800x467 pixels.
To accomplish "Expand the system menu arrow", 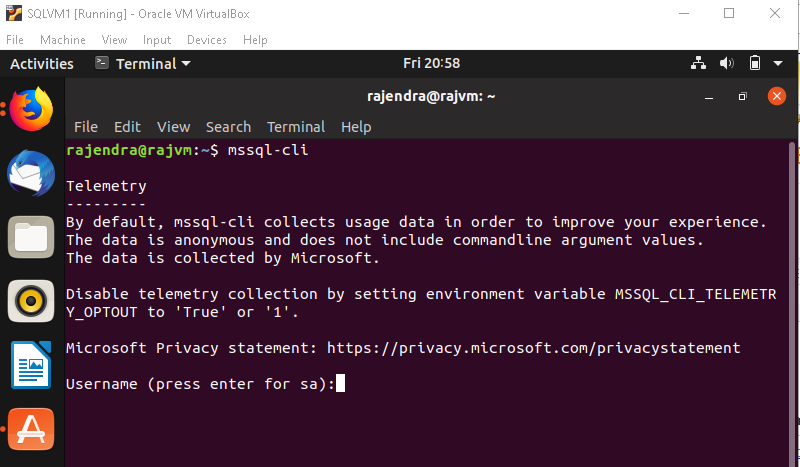I will [x=779, y=63].
